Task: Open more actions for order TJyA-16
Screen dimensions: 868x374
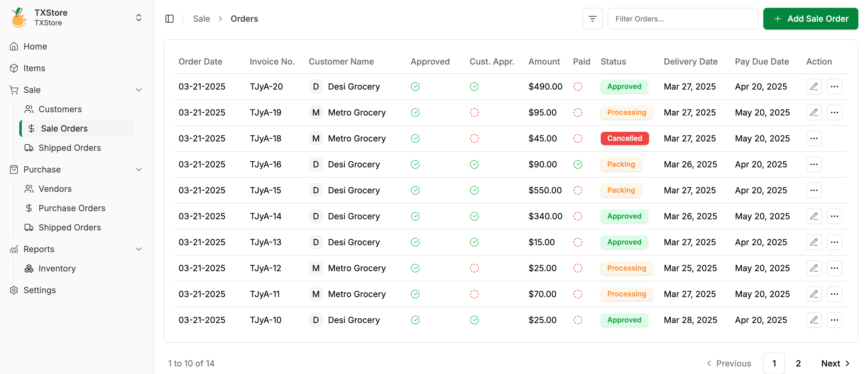Action: [x=813, y=164]
